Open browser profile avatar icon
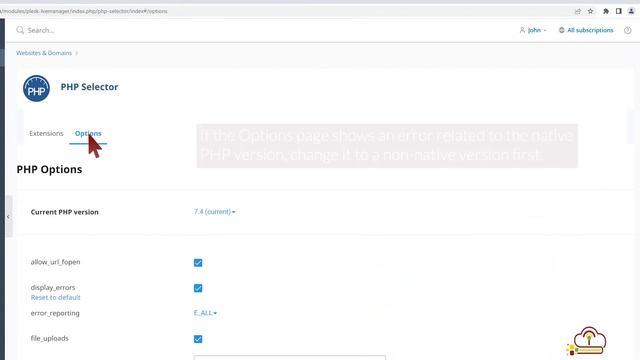Image resolution: width=640 pixels, height=360 pixels. click(631, 11)
